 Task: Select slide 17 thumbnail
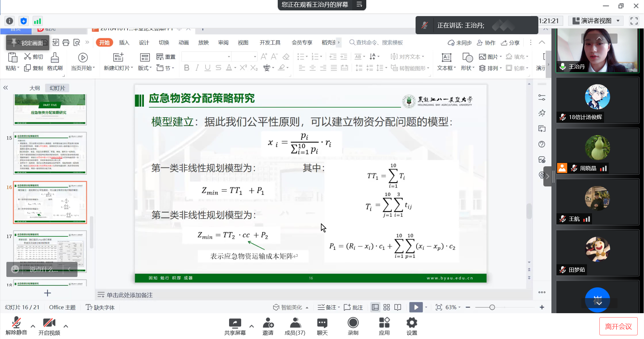(50, 251)
